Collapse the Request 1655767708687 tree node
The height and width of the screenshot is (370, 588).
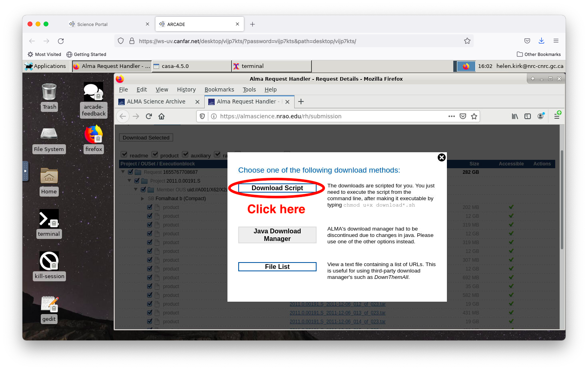(x=123, y=172)
